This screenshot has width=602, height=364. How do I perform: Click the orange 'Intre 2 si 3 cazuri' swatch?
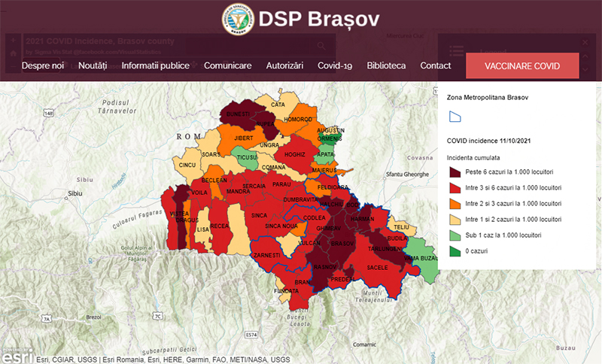(x=455, y=203)
